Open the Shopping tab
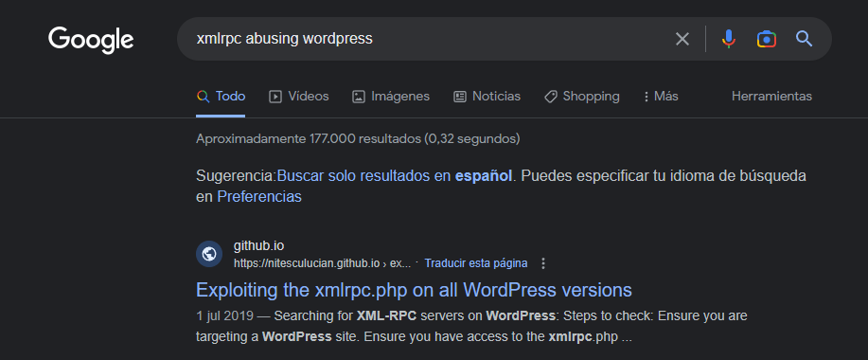 [582, 97]
